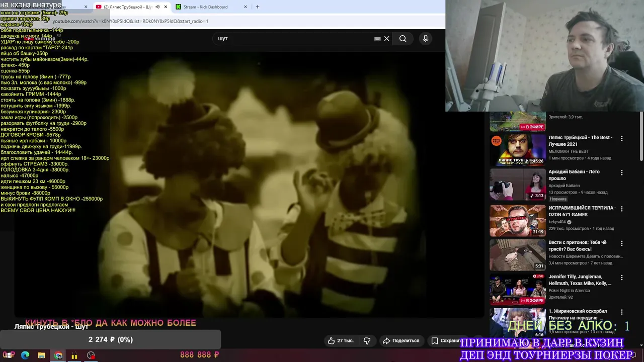The image size is (644, 362).
Task: Open title Вести с притонов: Тебя чё трясёт?
Action: (x=578, y=246)
